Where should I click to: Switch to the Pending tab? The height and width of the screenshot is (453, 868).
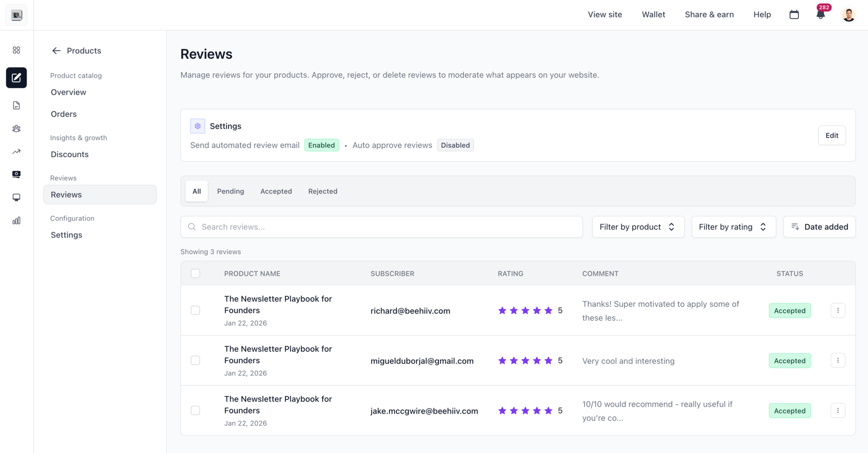point(231,191)
